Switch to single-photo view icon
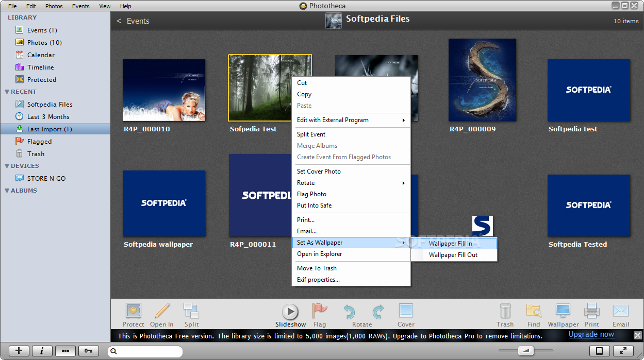The image size is (644, 360). coord(599,351)
